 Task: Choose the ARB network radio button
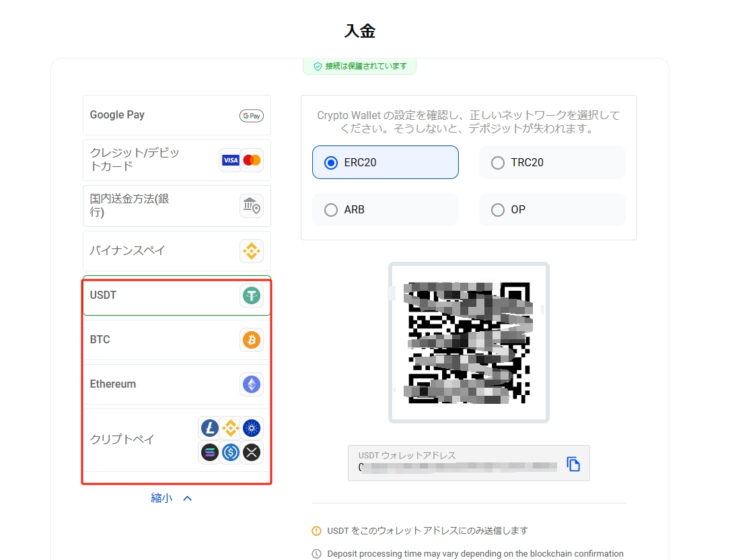331,210
